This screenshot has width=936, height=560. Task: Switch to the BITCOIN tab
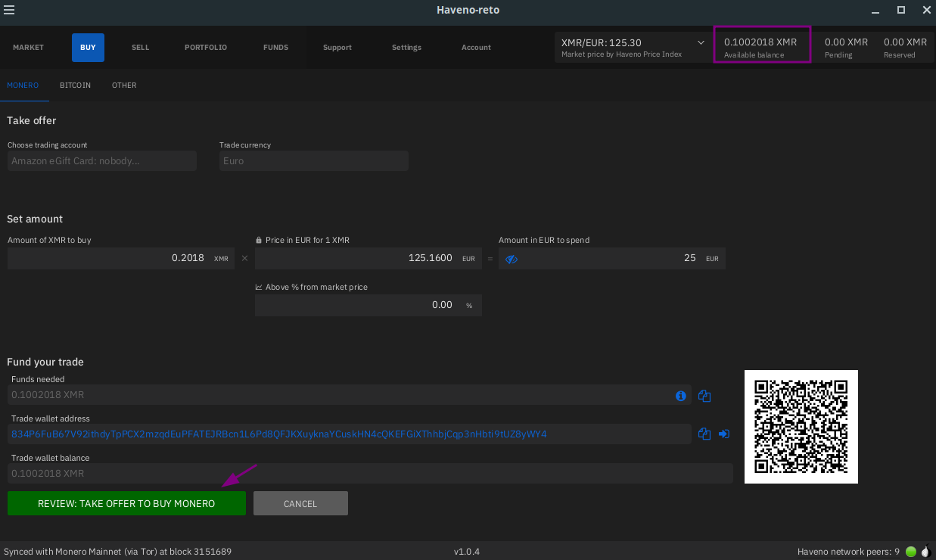(x=75, y=86)
